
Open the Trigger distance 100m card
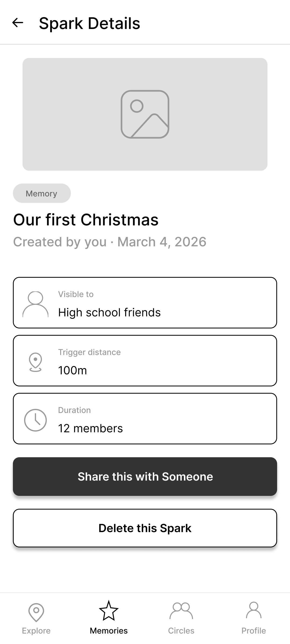pos(145,361)
